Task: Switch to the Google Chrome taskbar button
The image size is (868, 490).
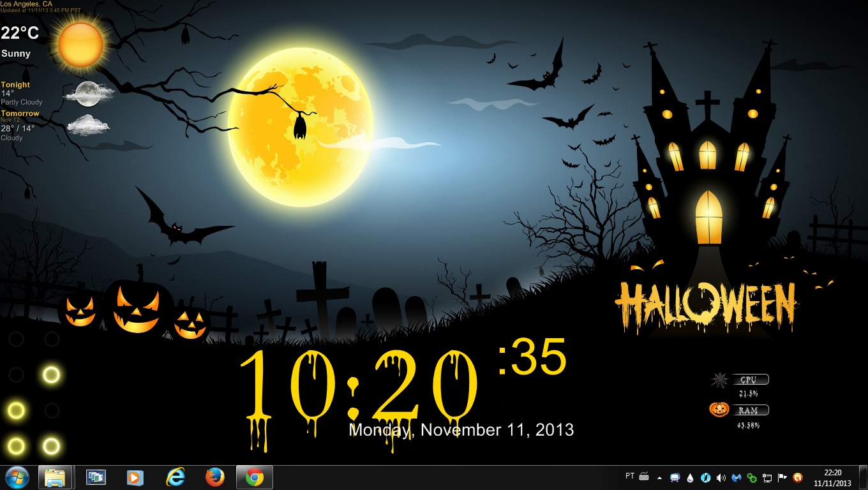Action: 255,477
